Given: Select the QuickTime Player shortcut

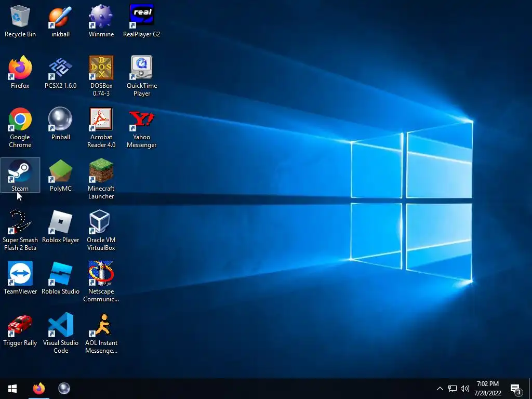Looking at the screenshot, I should coord(141,76).
